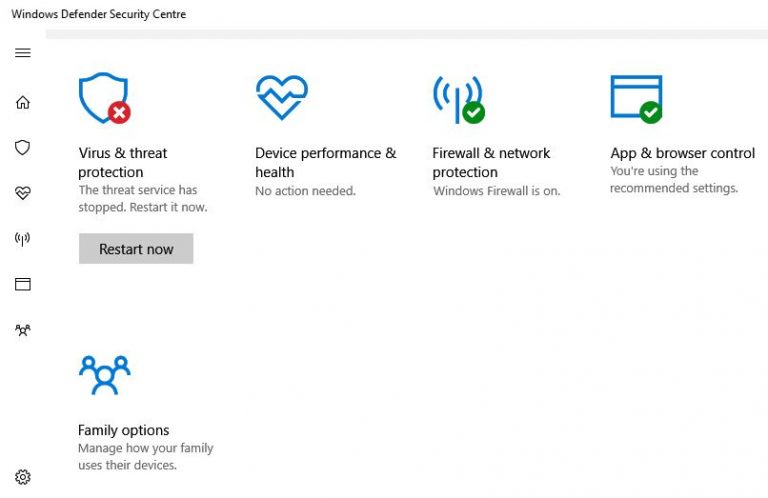Click the large browser window tile icon
Viewport: 768px width, 498px height.
point(636,98)
